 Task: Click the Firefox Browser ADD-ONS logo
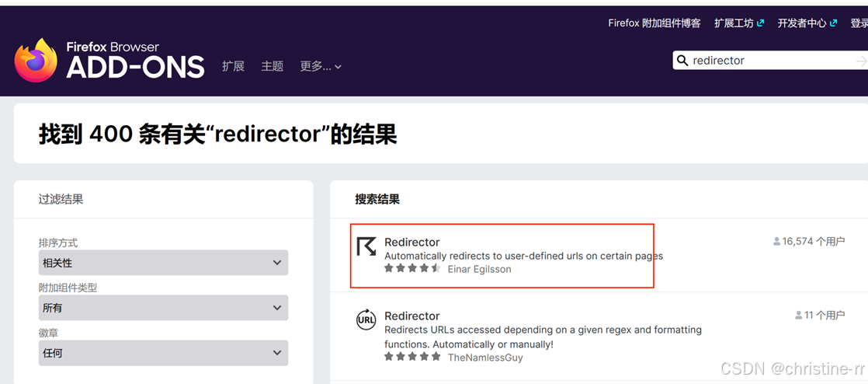pos(109,61)
